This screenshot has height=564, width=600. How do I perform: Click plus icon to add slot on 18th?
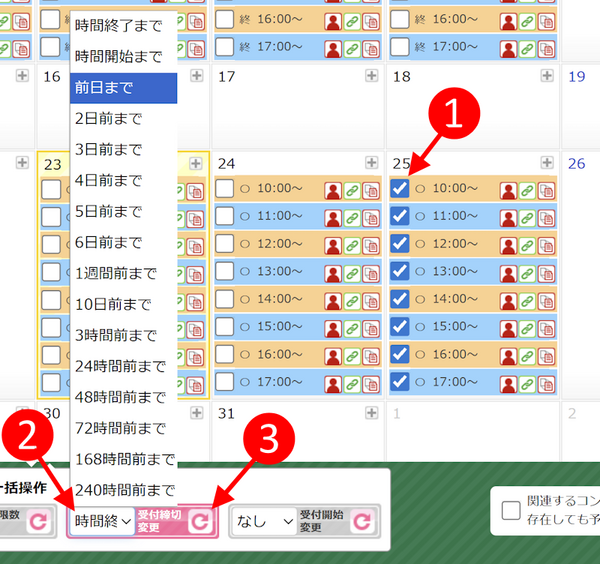click(x=546, y=76)
